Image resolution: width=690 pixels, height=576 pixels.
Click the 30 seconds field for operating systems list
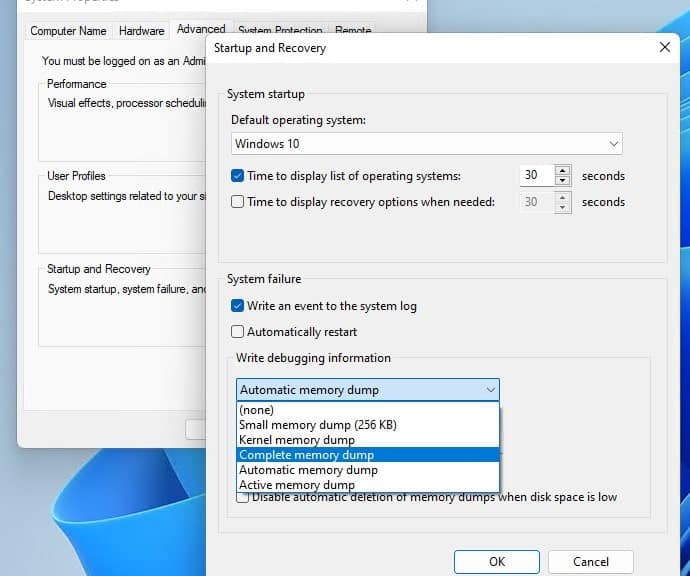click(537, 176)
